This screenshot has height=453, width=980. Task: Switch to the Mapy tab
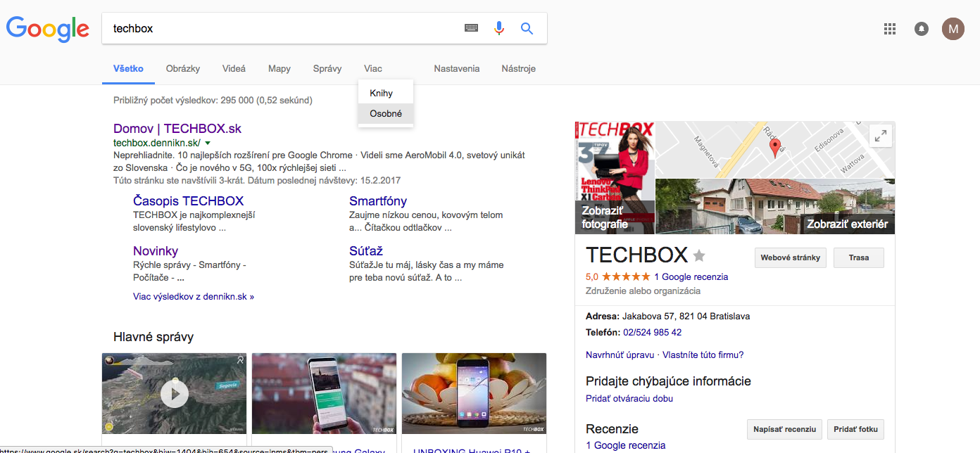point(279,69)
